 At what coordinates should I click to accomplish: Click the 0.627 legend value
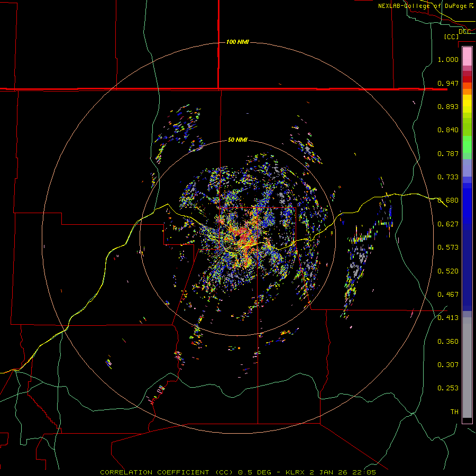click(448, 224)
